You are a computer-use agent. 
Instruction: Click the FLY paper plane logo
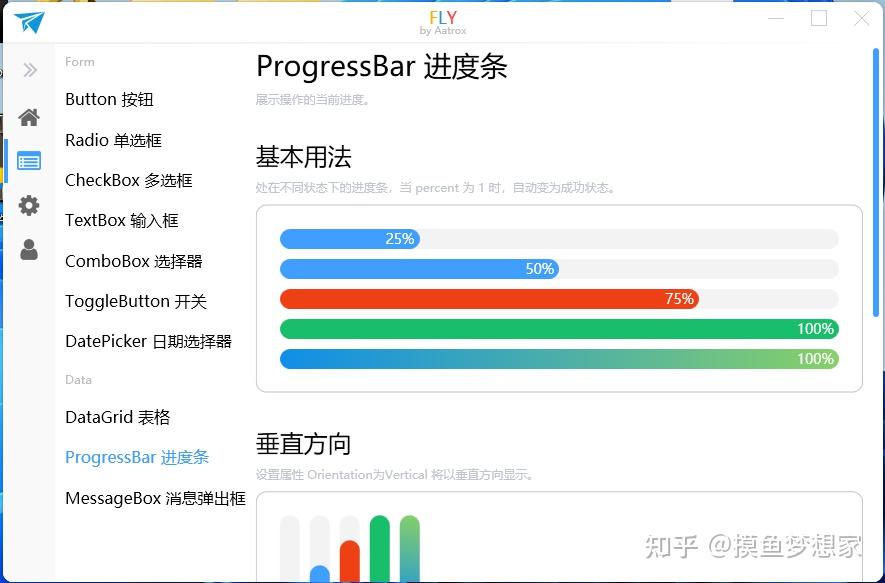pos(29,22)
